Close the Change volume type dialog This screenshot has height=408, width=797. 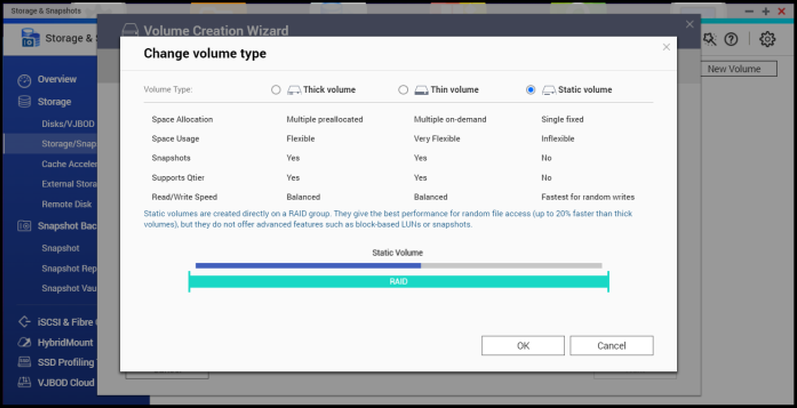point(666,47)
